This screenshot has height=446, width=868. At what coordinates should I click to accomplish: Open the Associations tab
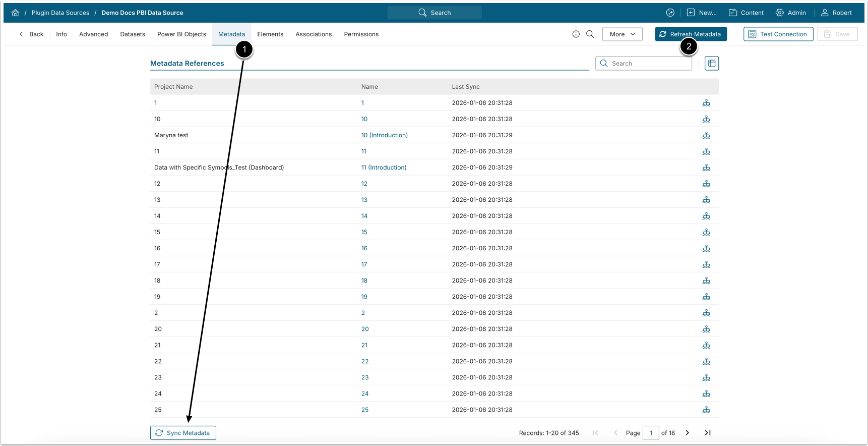click(x=314, y=34)
